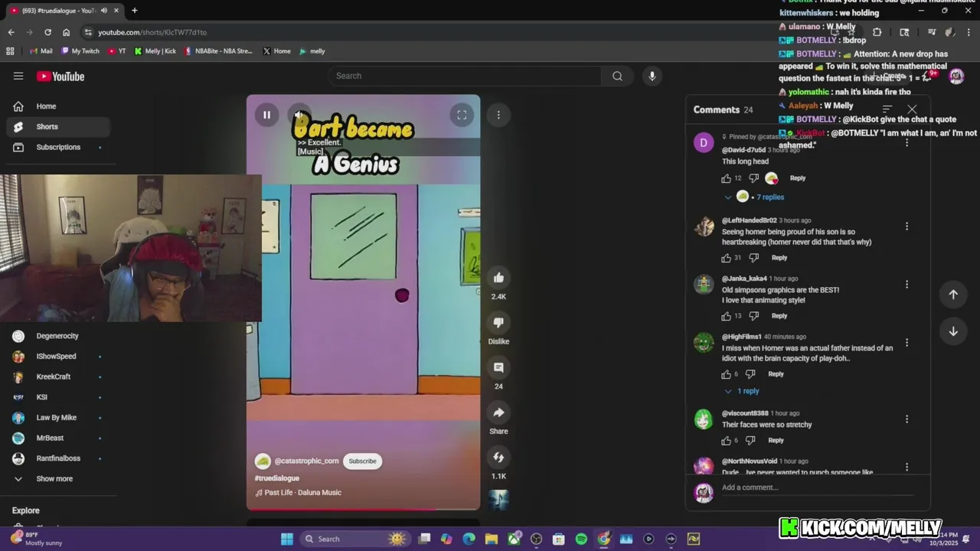Open Remix icon showing 1.1K
Image resolution: width=980 pixels, height=551 pixels.
pos(498,458)
